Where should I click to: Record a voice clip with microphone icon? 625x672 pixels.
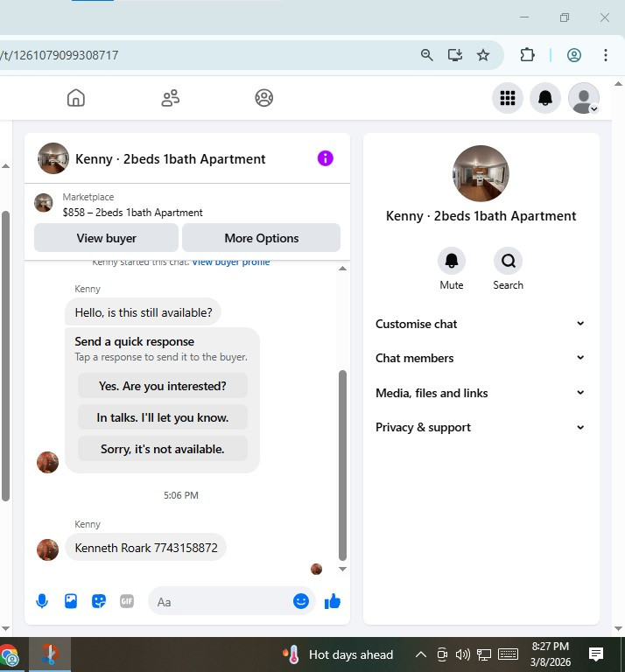[42, 601]
